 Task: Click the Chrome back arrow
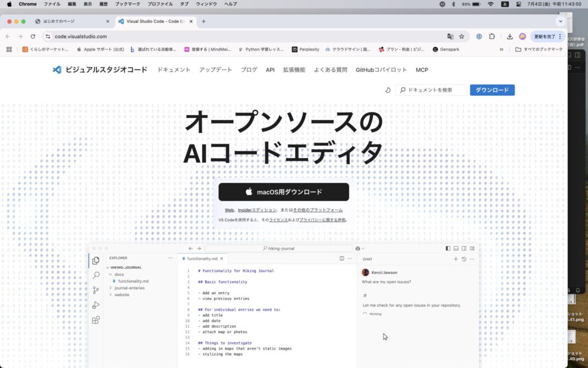pos(8,36)
